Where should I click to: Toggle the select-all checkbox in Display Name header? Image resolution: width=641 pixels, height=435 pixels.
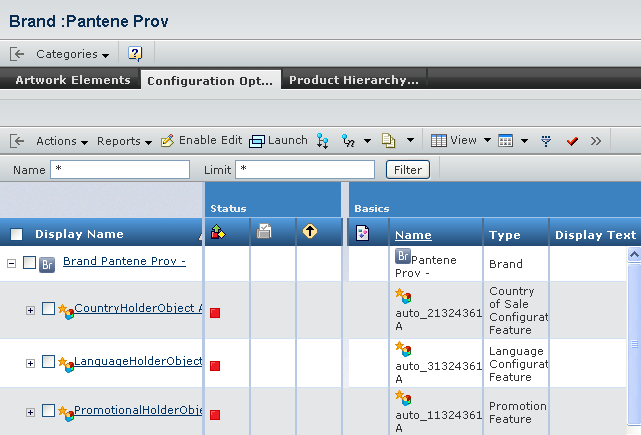(x=16, y=234)
